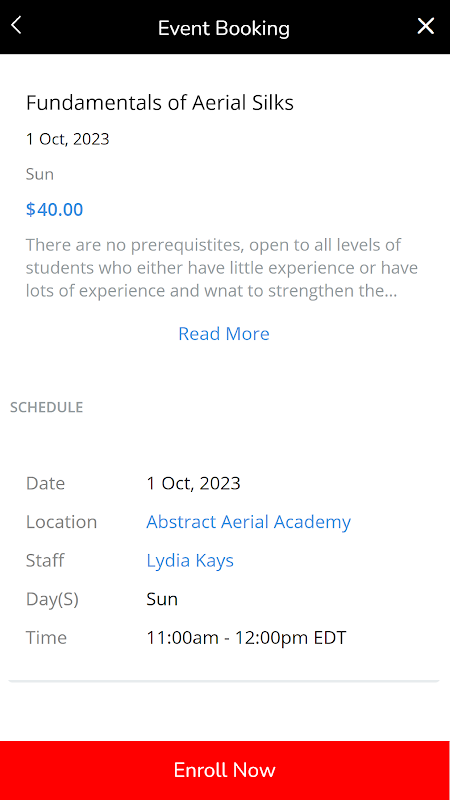Select the Fundamentals of Aerial Silks title
This screenshot has height=800, width=450.
(x=160, y=103)
